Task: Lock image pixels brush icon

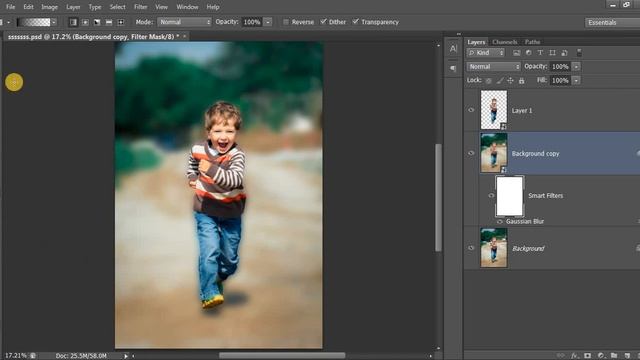Action: (x=500, y=81)
